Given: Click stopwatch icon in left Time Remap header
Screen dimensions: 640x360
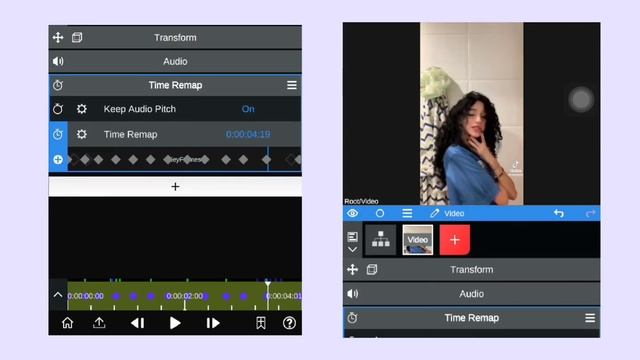Looking at the screenshot, I should [x=58, y=85].
